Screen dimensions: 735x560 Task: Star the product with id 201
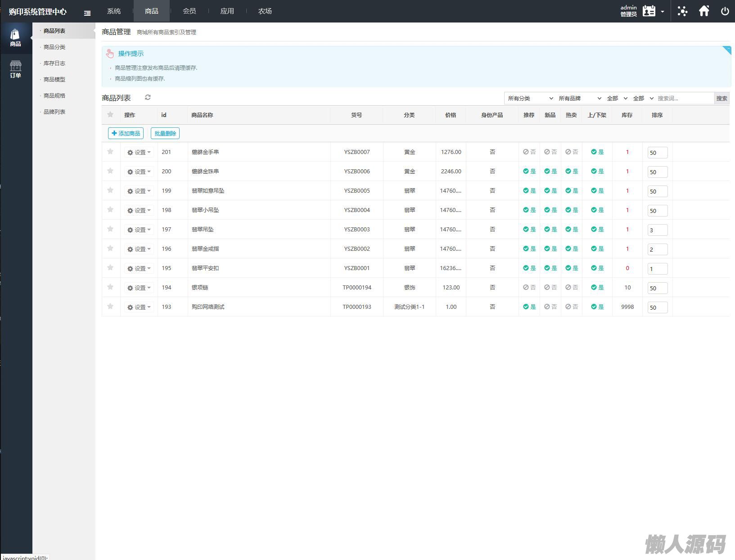110,152
